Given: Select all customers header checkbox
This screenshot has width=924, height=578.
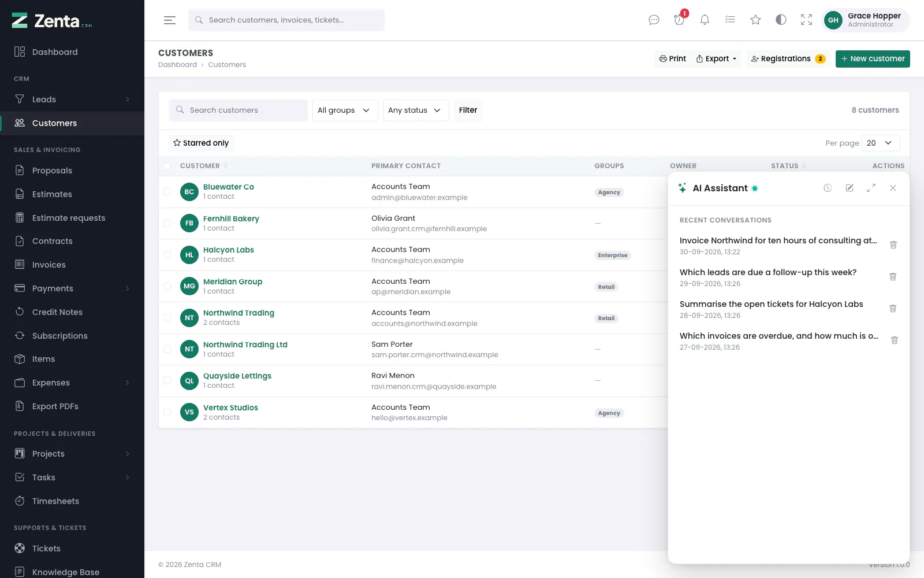Looking at the screenshot, I should pyautogui.click(x=167, y=166).
